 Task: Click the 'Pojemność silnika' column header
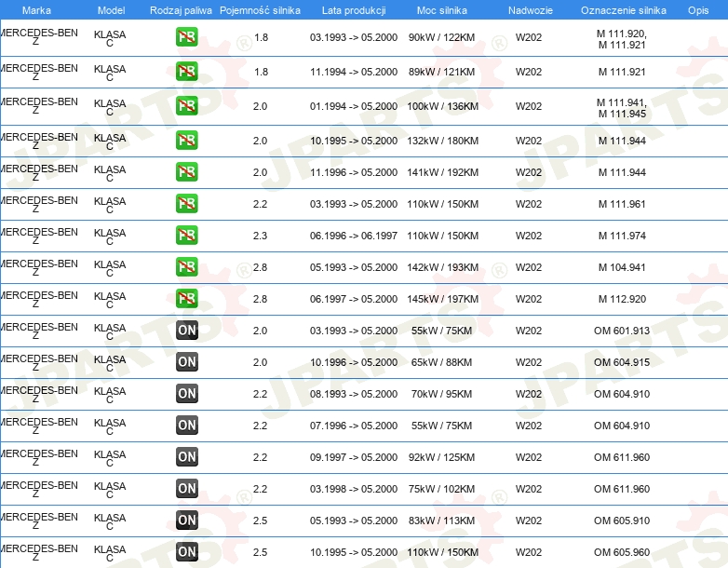[261, 10]
